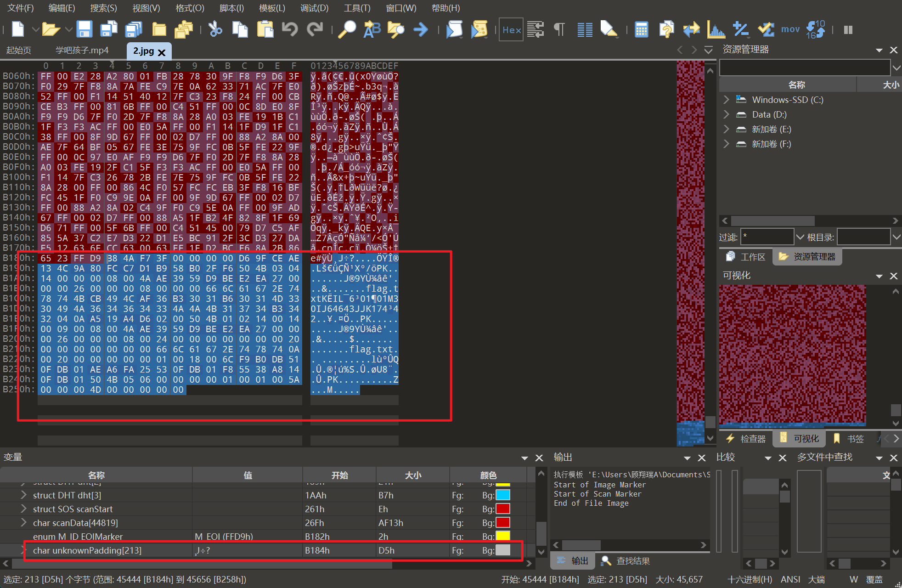The image size is (902, 588).
Task: Click the base converter 10/16 icon
Action: (815, 29)
